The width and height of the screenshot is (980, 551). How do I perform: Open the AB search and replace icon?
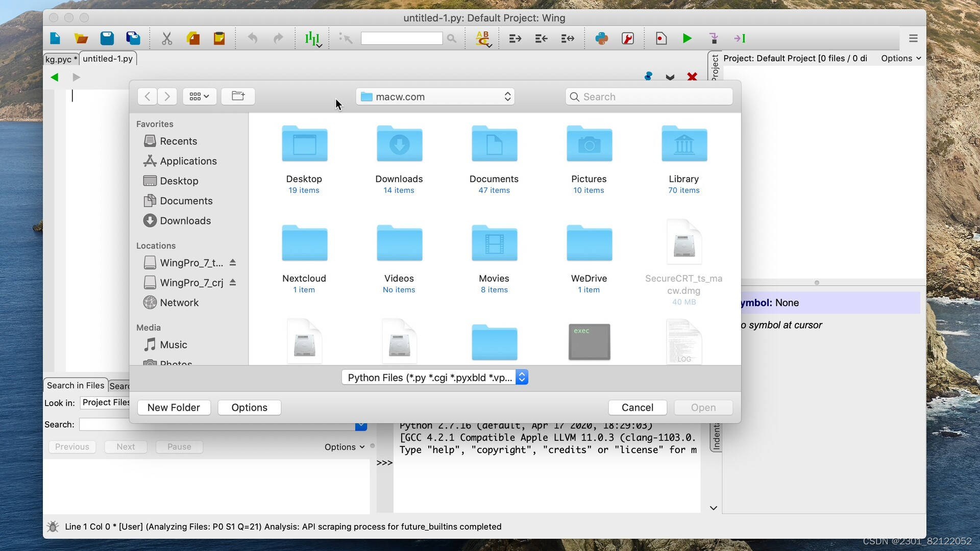point(483,39)
